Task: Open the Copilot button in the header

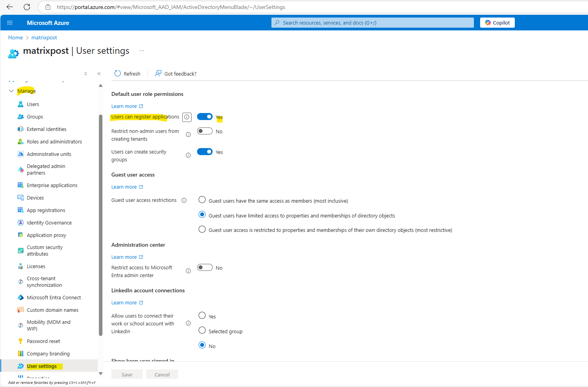Action: (497, 23)
